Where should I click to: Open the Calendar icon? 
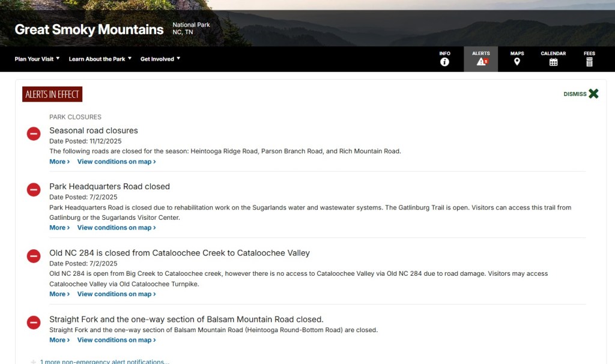point(553,62)
